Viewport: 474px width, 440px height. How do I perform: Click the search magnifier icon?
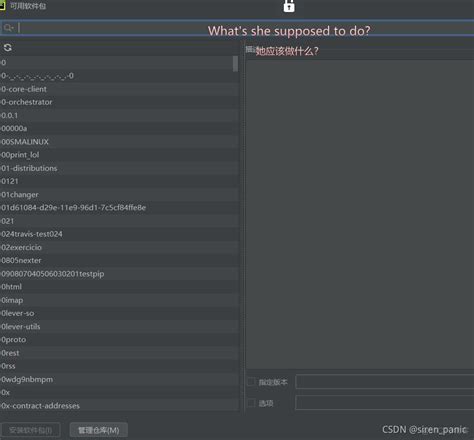pos(7,28)
